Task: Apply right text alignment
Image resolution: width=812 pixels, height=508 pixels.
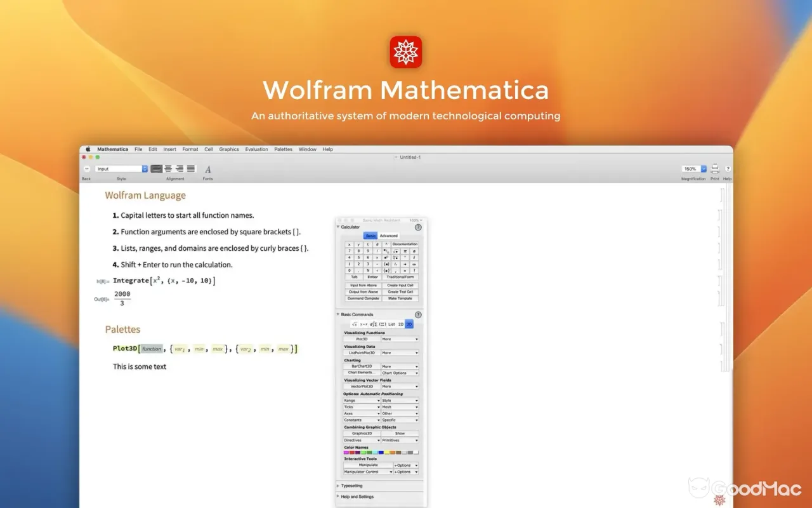Action: [180, 169]
